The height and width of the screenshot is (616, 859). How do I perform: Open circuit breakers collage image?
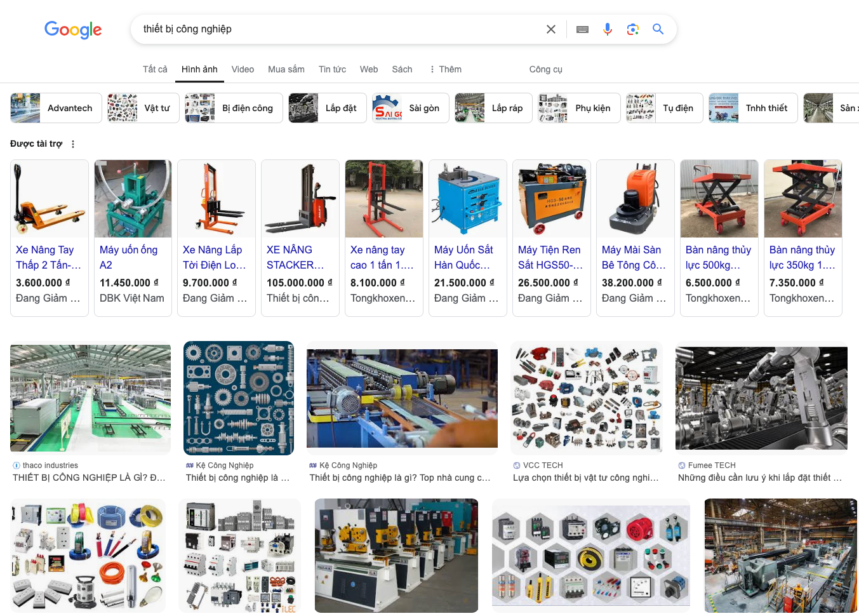pos(239,556)
